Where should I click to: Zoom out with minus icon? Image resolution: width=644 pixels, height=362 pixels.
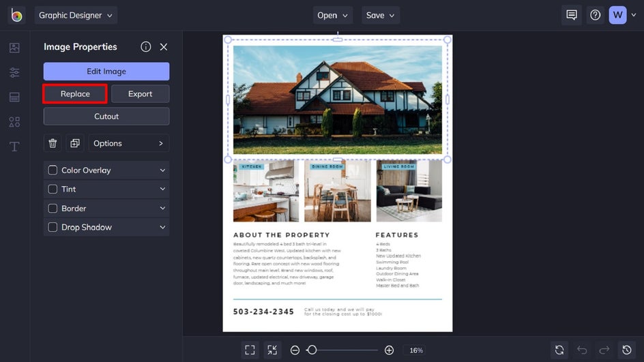295,350
